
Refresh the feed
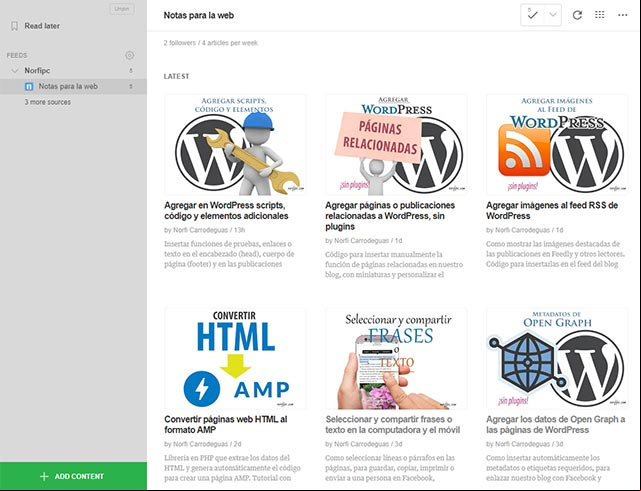tap(577, 16)
